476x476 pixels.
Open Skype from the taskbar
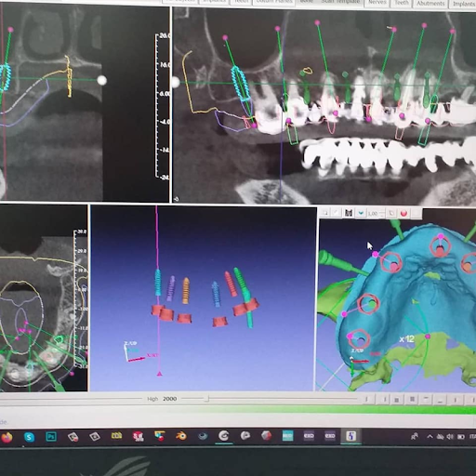click(29, 437)
